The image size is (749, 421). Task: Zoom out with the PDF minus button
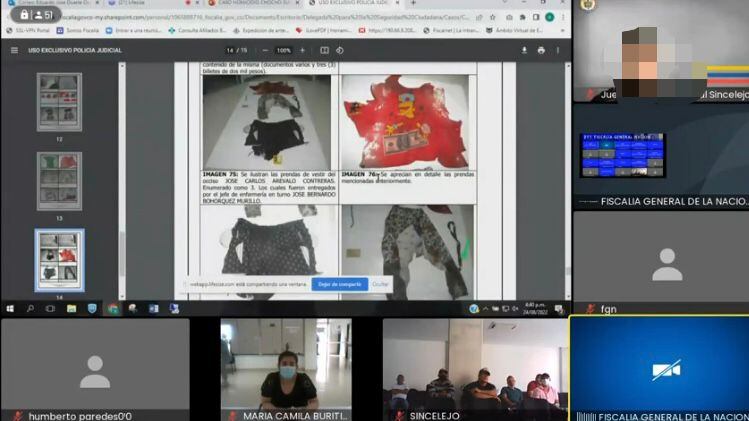point(265,50)
